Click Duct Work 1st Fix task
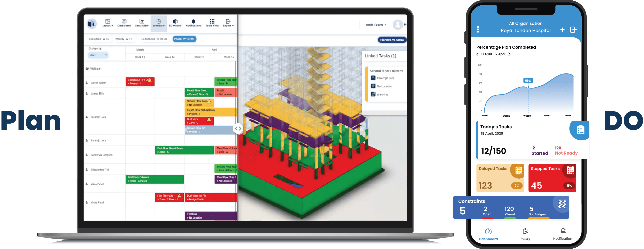The width and height of the screenshot is (644, 249). [211, 197]
